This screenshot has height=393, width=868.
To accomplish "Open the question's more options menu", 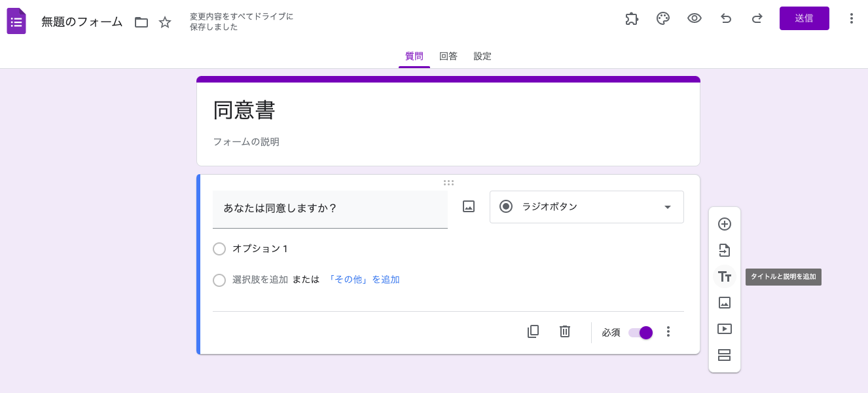I will pyautogui.click(x=668, y=331).
